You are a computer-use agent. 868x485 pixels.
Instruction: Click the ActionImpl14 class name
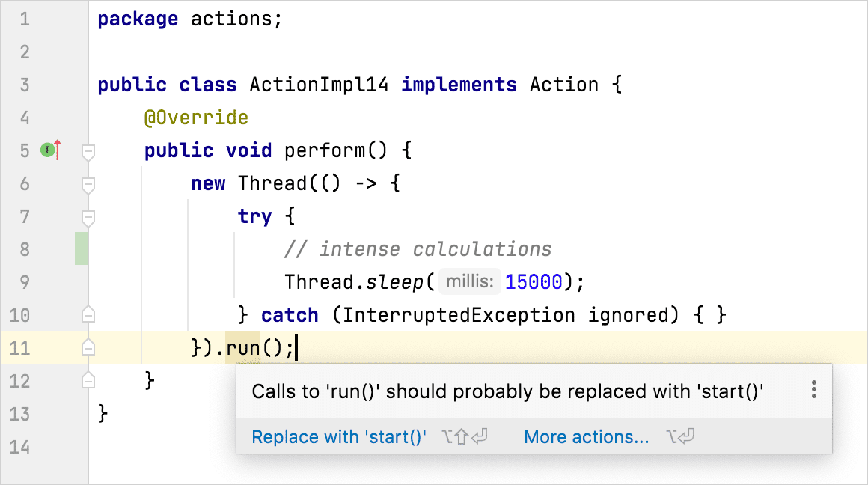(x=319, y=85)
